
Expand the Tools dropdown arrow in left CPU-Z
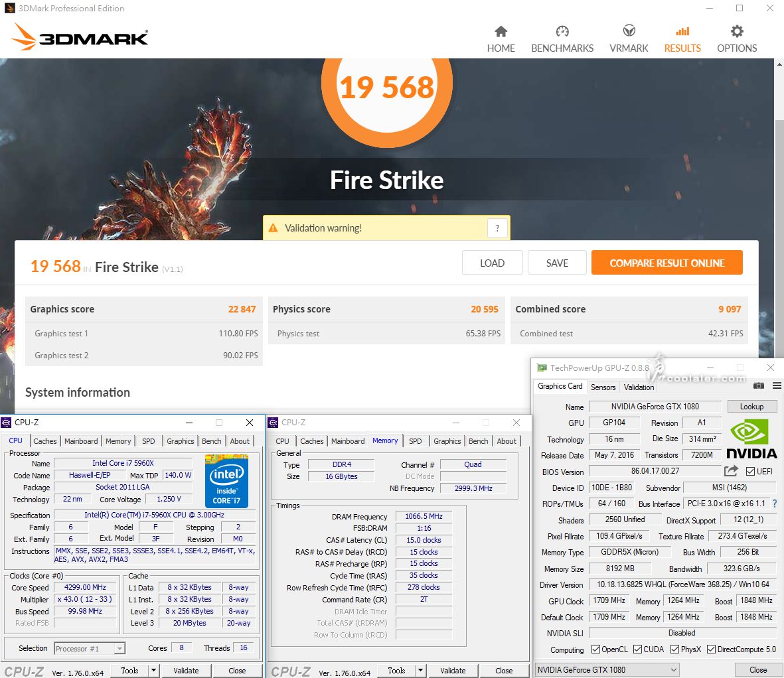pyautogui.click(x=153, y=671)
